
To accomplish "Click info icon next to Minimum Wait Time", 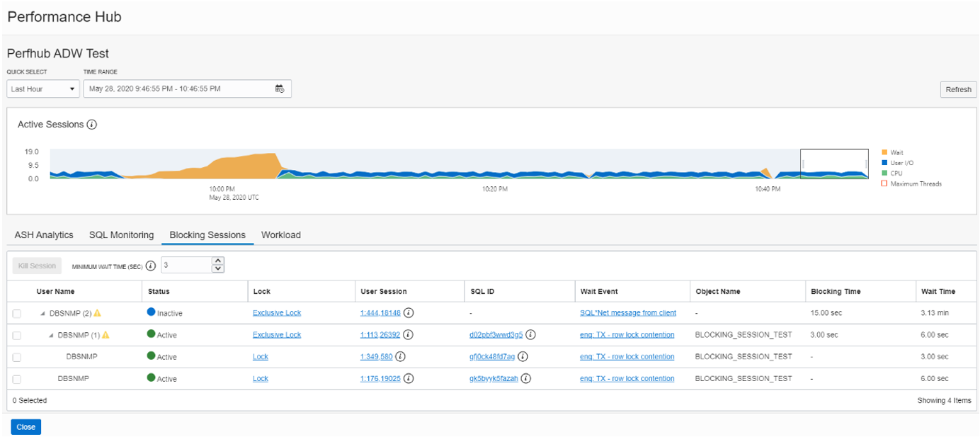I will (x=151, y=265).
